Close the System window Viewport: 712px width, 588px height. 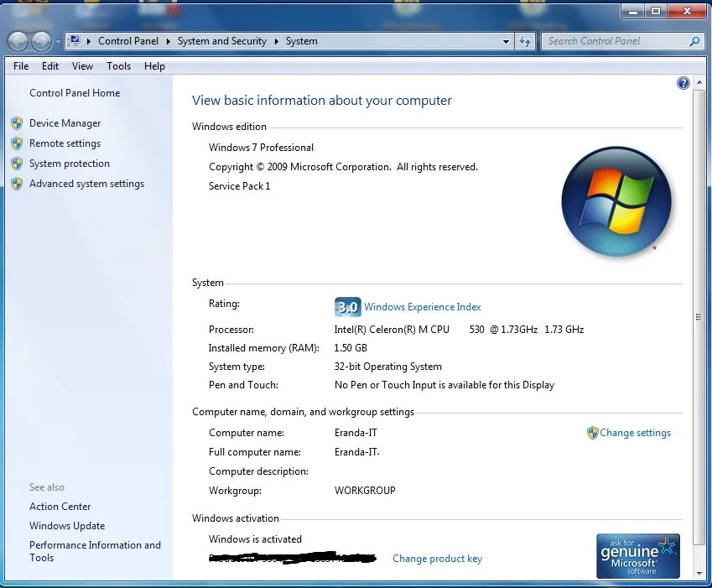pos(687,12)
